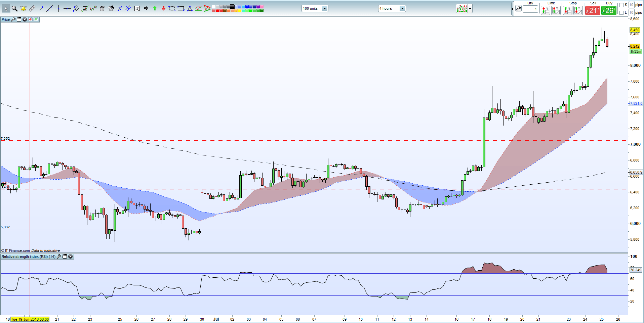Click the 7,521.0 price axis label
Viewport: 644px width, 323px height.
[636, 103]
